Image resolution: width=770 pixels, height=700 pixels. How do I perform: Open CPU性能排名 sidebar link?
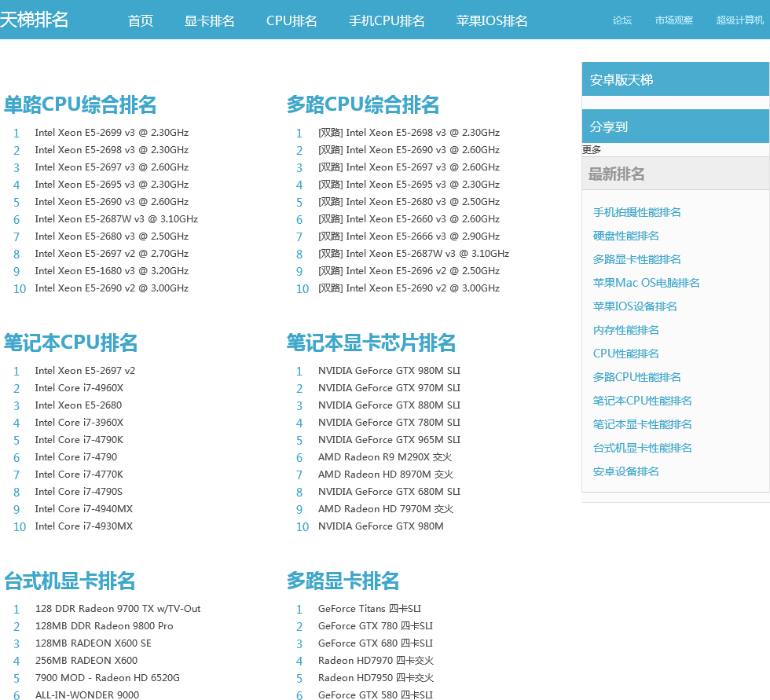click(625, 354)
